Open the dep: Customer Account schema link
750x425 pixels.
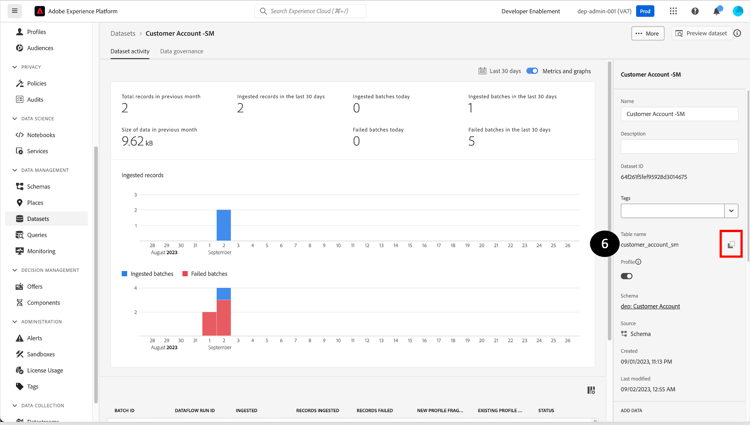pyautogui.click(x=650, y=306)
